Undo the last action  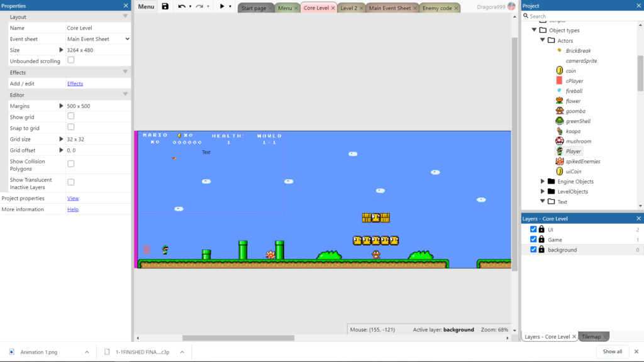tap(182, 6)
